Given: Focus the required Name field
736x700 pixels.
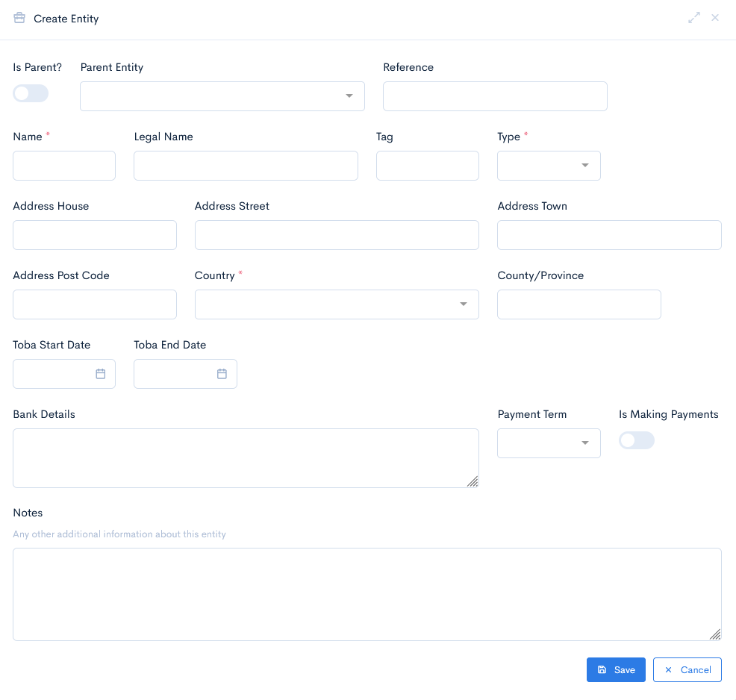Looking at the screenshot, I should (63, 165).
